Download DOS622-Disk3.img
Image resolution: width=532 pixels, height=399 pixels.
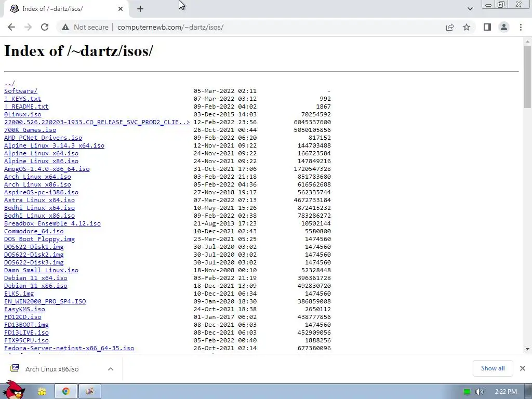34,262
